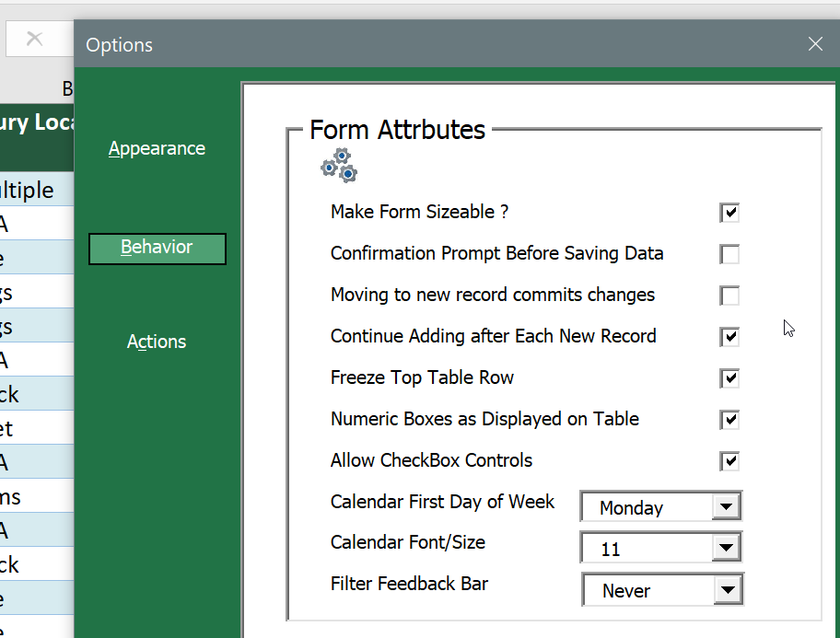Select the dark green "ury Loca" header cell
This screenshot has width=840, height=638.
coord(37,122)
